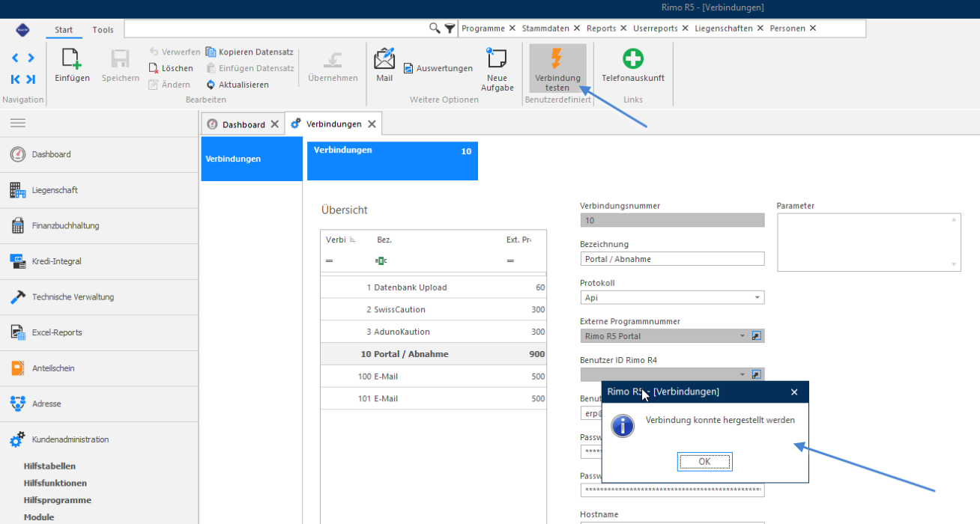The width and height of the screenshot is (980, 524).
Task: Jump to the first record
Action: pyautogui.click(x=16, y=79)
